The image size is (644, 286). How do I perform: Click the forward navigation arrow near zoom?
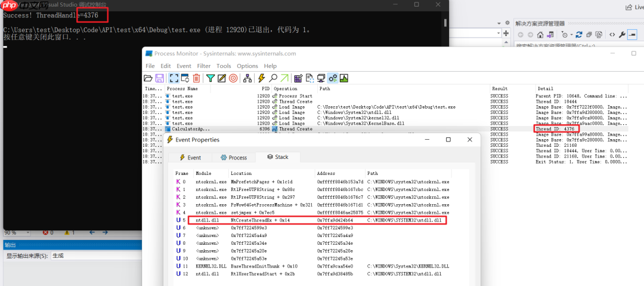[x=104, y=233]
